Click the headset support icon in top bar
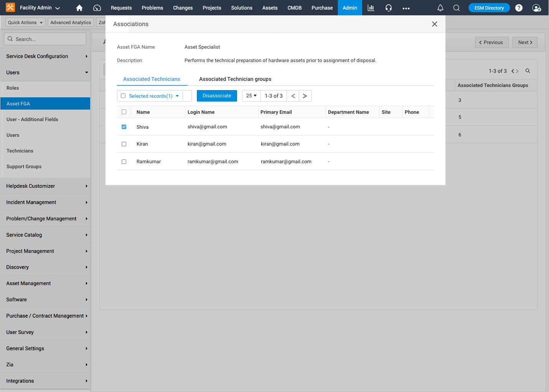This screenshot has width=549, height=392. 388,8
